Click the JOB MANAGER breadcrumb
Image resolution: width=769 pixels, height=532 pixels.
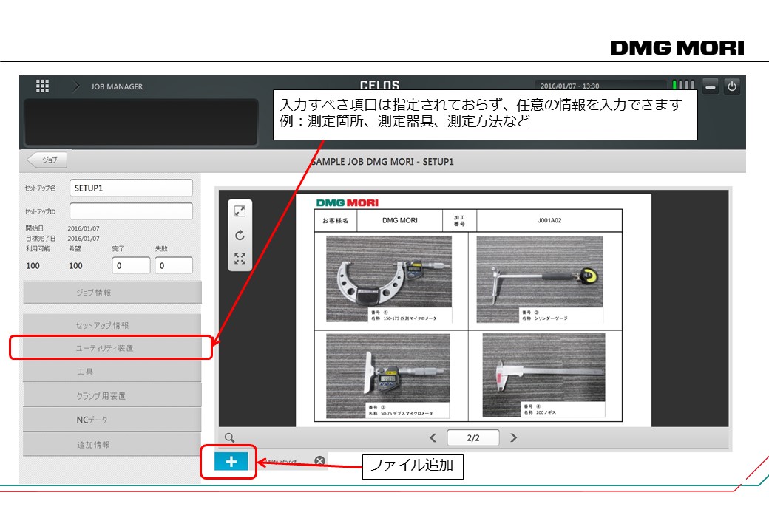(117, 86)
